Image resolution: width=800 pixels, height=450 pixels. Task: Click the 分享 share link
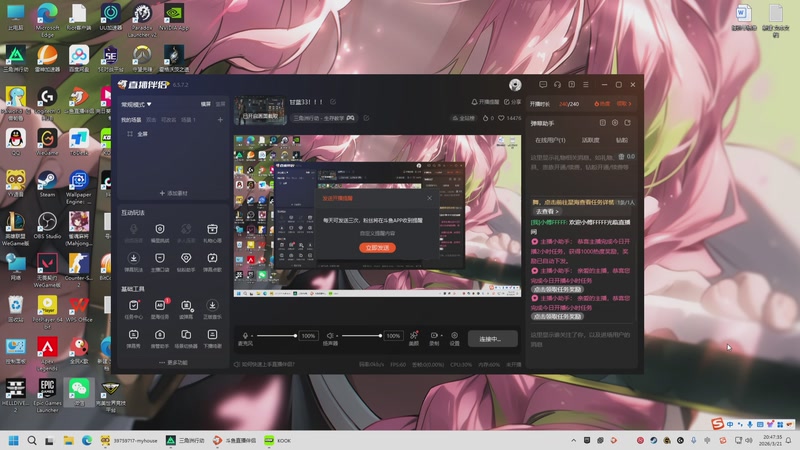[513, 102]
